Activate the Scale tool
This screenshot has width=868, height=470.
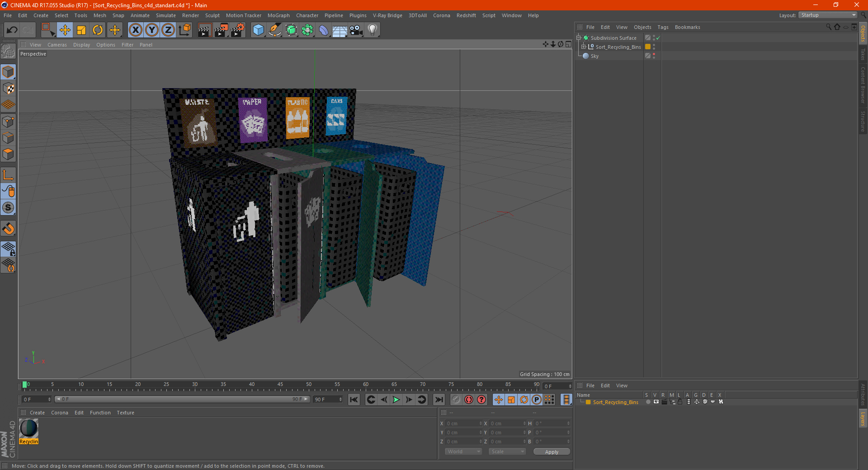click(x=81, y=30)
